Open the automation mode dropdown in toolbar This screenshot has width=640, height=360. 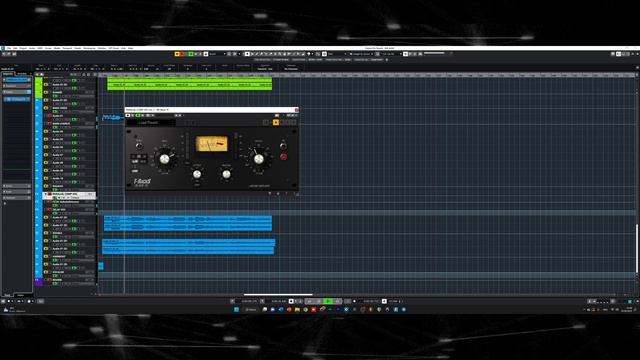[216, 54]
